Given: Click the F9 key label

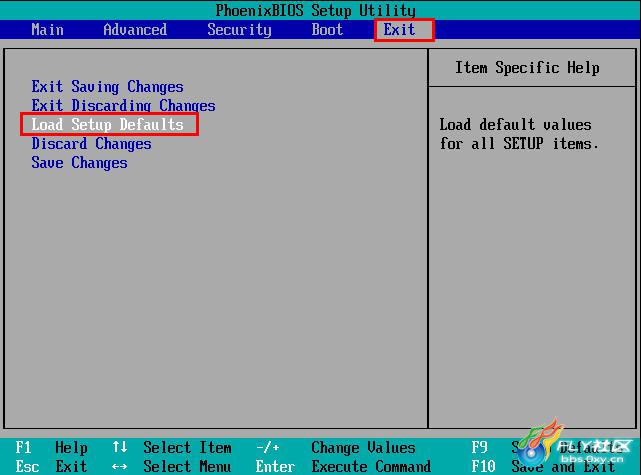Looking at the screenshot, I should click(480, 448).
